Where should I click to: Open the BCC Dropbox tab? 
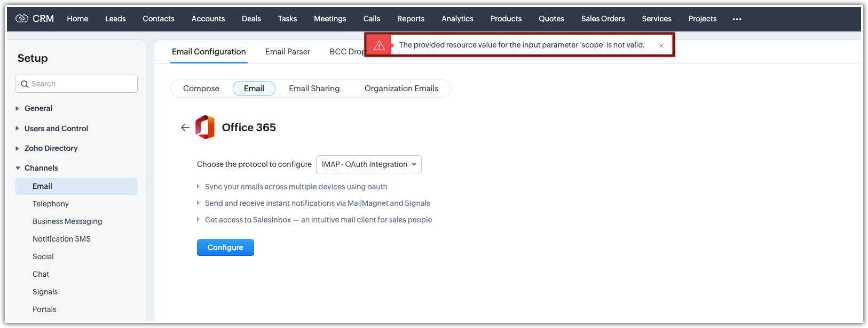click(x=347, y=52)
